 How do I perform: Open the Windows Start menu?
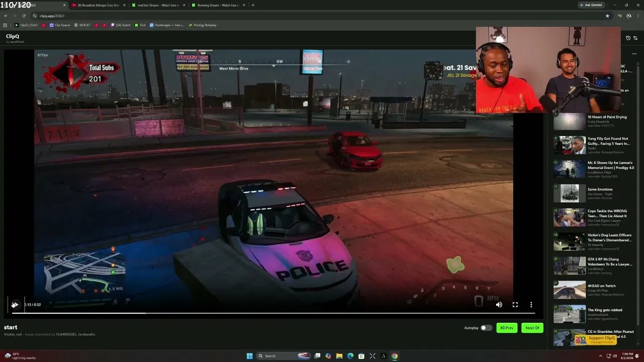[x=250, y=356]
